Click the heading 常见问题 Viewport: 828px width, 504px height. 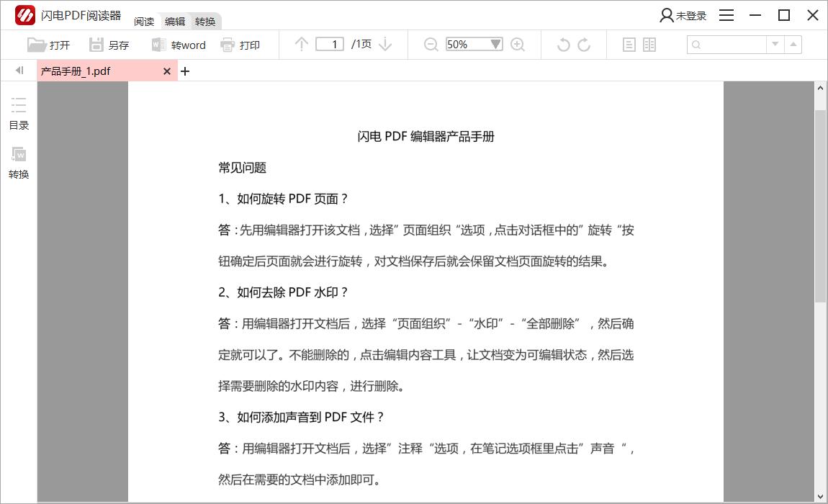click(243, 168)
